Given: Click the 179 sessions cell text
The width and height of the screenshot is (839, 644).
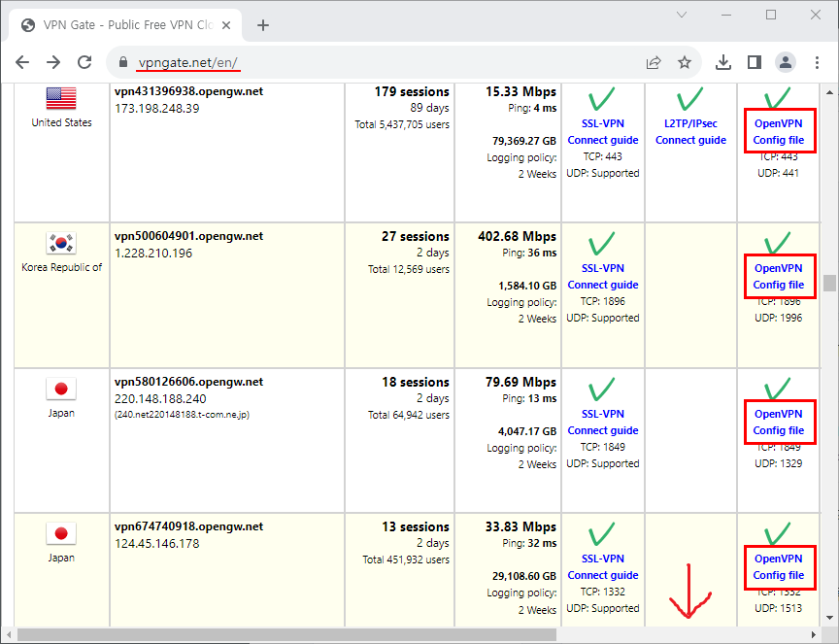Looking at the screenshot, I should (x=412, y=91).
